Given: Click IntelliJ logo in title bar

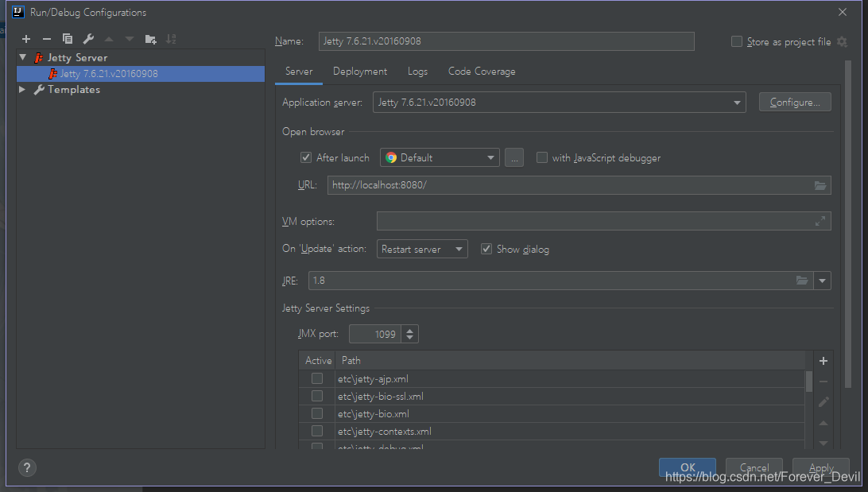Looking at the screenshot, I should (x=17, y=12).
